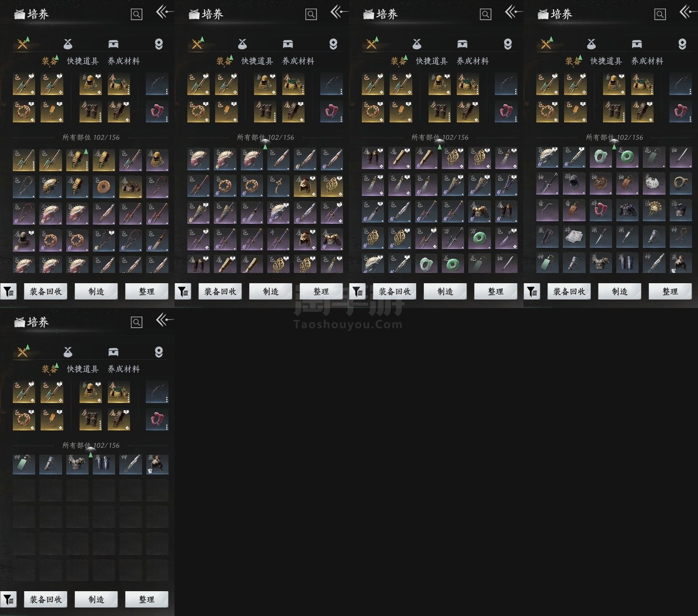Screen dimensions: 698x616
Task: Select the pin-shaped category icon in empty-slots panel
Action: pyautogui.click(x=159, y=352)
